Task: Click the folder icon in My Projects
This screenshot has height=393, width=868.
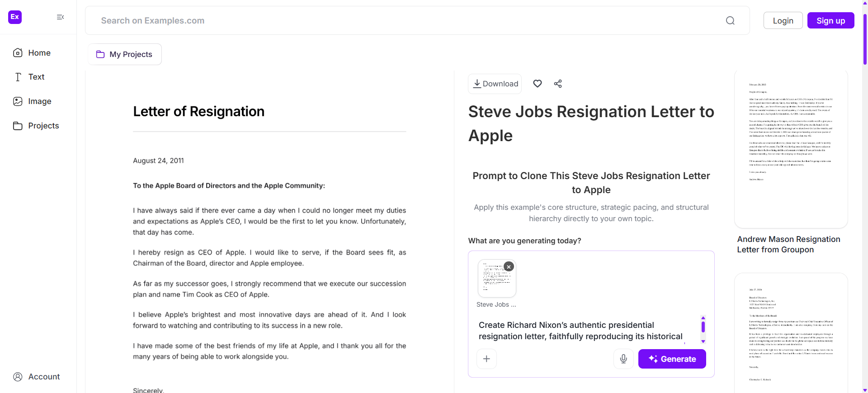Action: click(x=100, y=54)
